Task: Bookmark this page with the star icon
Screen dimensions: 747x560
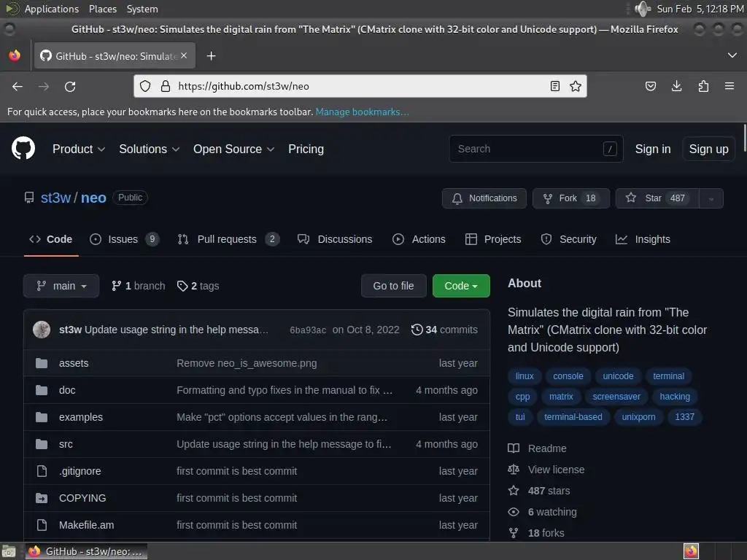Action: 576,86
